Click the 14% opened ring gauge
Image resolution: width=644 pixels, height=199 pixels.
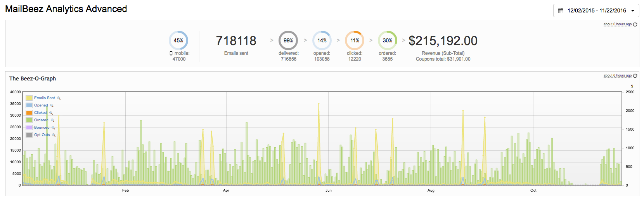coord(322,40)
